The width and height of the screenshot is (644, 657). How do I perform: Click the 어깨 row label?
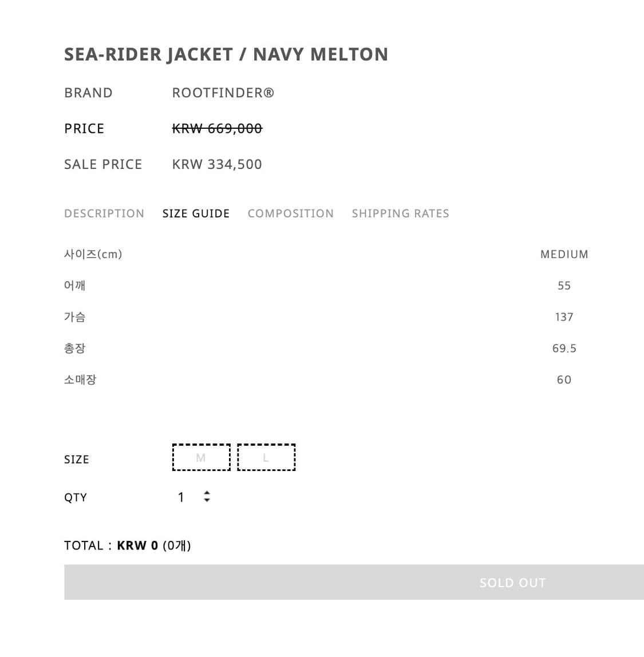pos(74,286)
